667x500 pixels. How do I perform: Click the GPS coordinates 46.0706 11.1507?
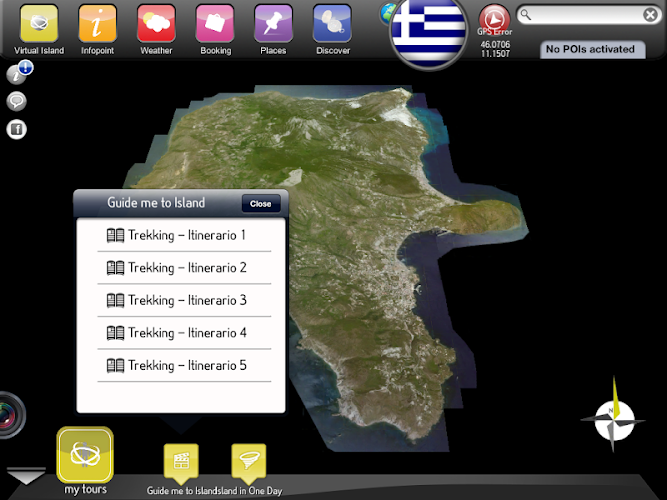coord(495,49)
